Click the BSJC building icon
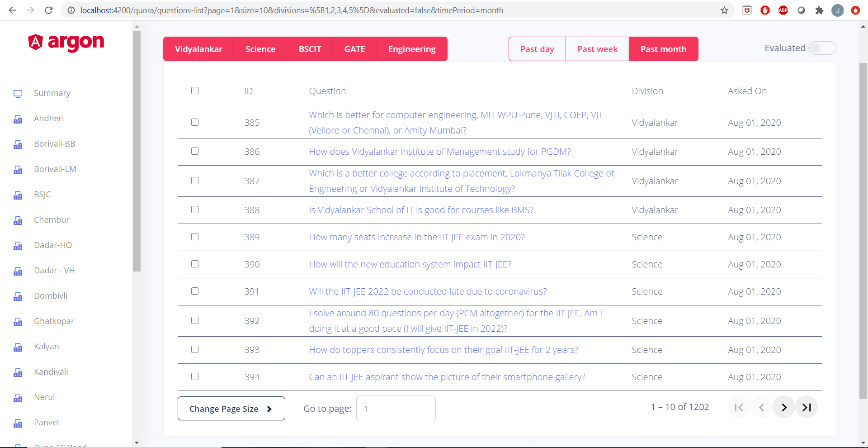This screenshot has height=448, width=868. (x=18, y=195)
